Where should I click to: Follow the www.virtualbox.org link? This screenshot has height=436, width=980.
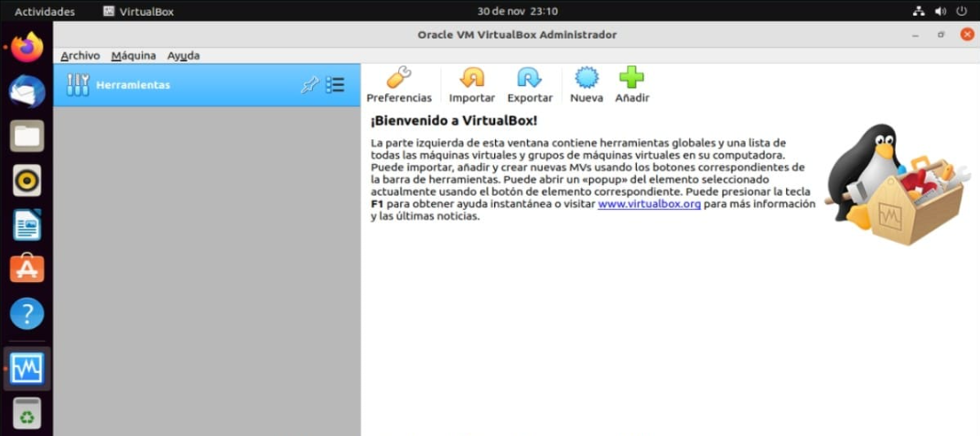click(649, 204)
